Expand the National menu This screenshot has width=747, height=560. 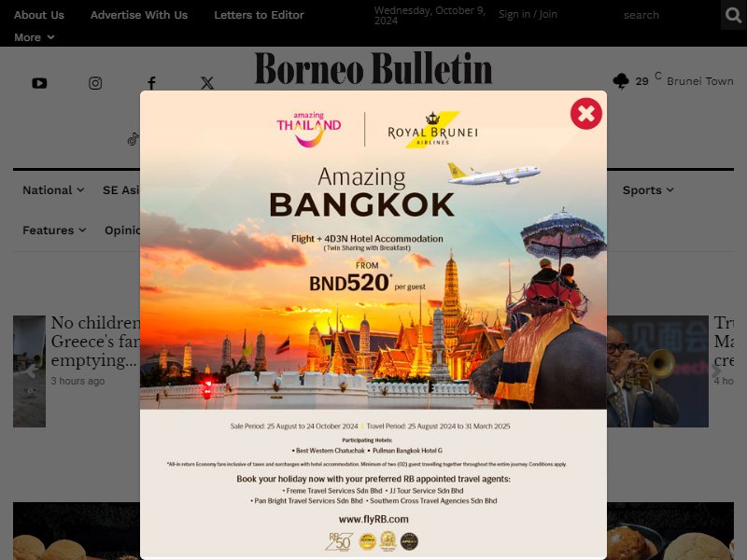click(x=53, y=190)
